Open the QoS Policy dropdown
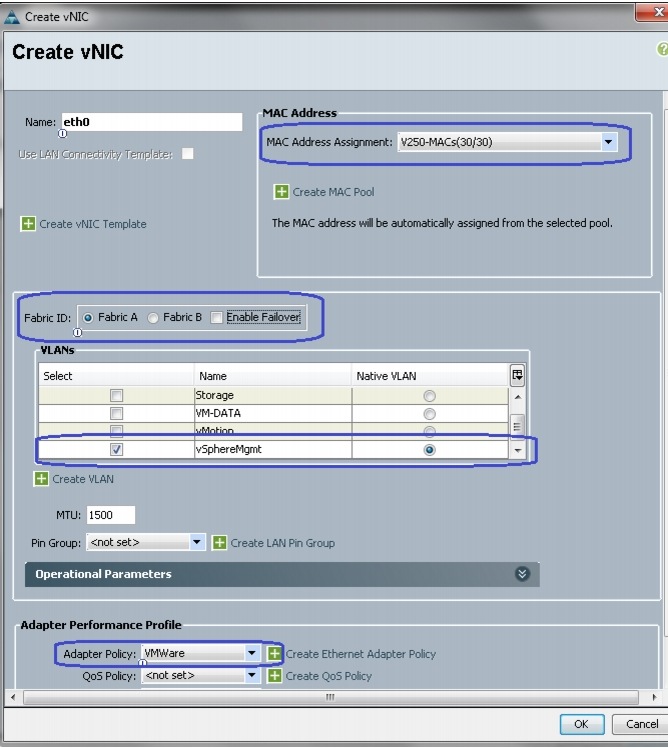The height and width of the screenshot is (748, 668). coord(252,675)
